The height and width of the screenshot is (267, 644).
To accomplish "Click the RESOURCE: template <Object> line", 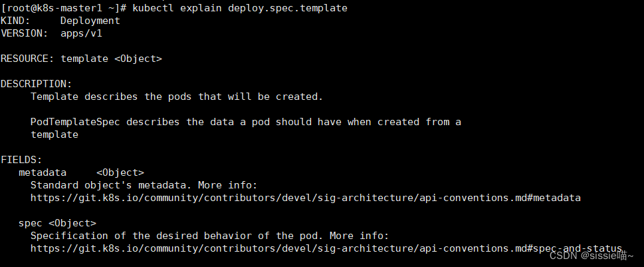I will (x=81, y=59).
